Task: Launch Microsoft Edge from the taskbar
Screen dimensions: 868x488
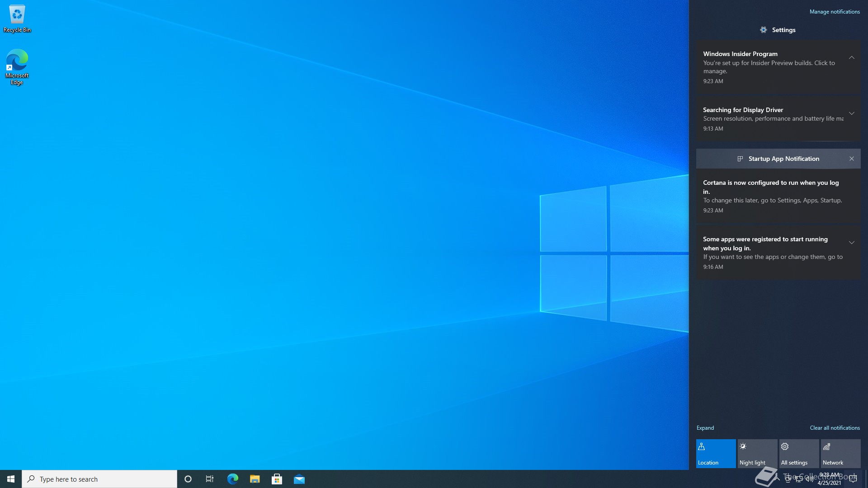Action: pos(232,479)
